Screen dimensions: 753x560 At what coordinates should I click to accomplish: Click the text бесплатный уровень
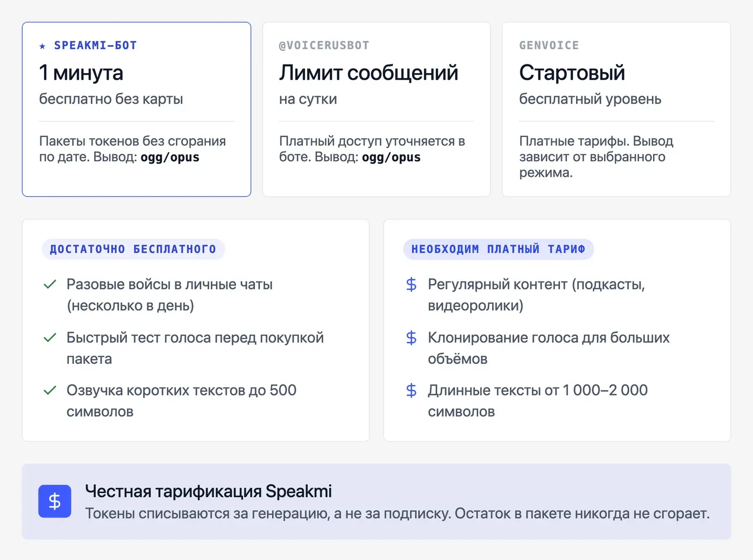click(590, 99)
